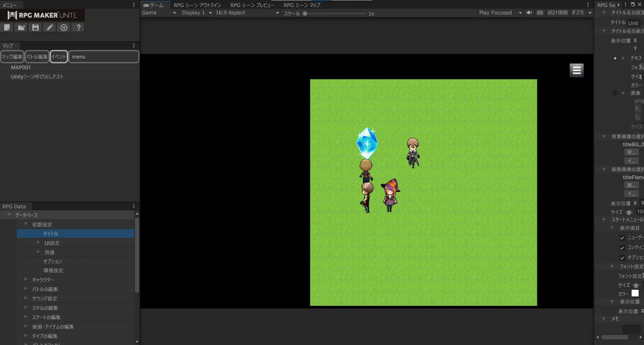Open the Play Focused dropdown
This screenshot has width=644, height=345.
point(500,13)
